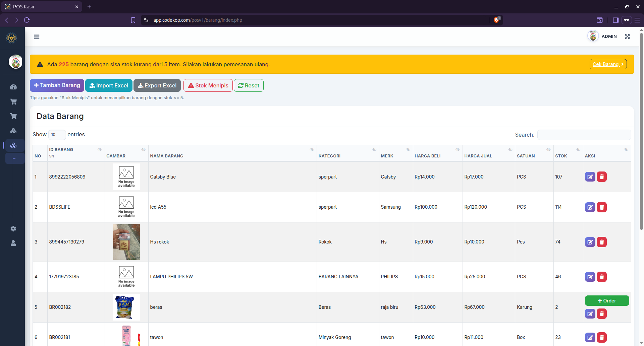Click the app logo at sidebar top
This screenshot has height=346, width=644.
point(12,38)
